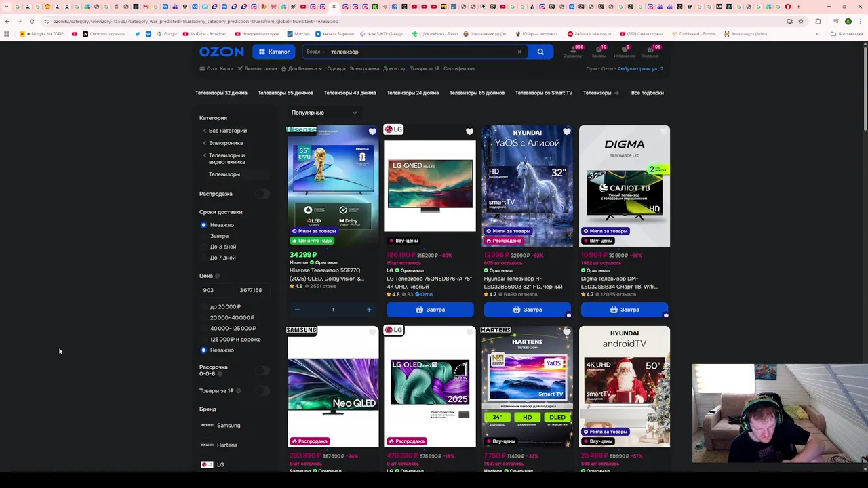This screenshot has height=488, width=868.
Task: Select the Завтра delivery option
Action: click(x=215, y=236)
